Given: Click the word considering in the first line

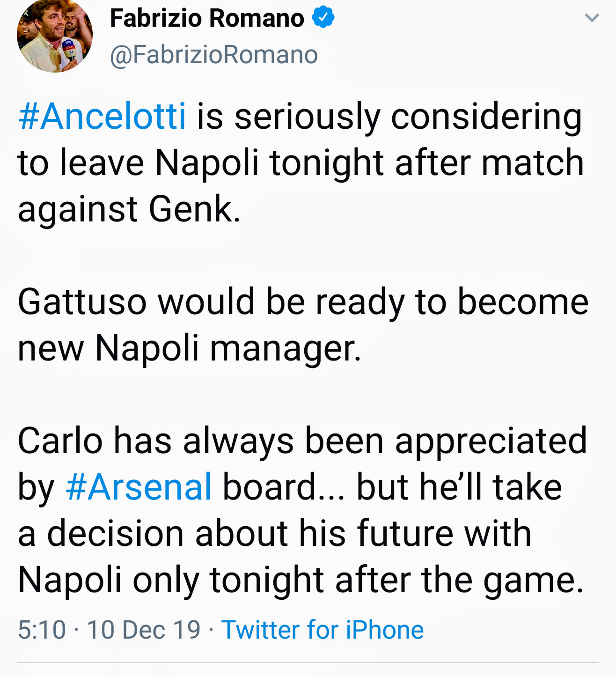Looking at the screenshot, I should click(486, 117).
